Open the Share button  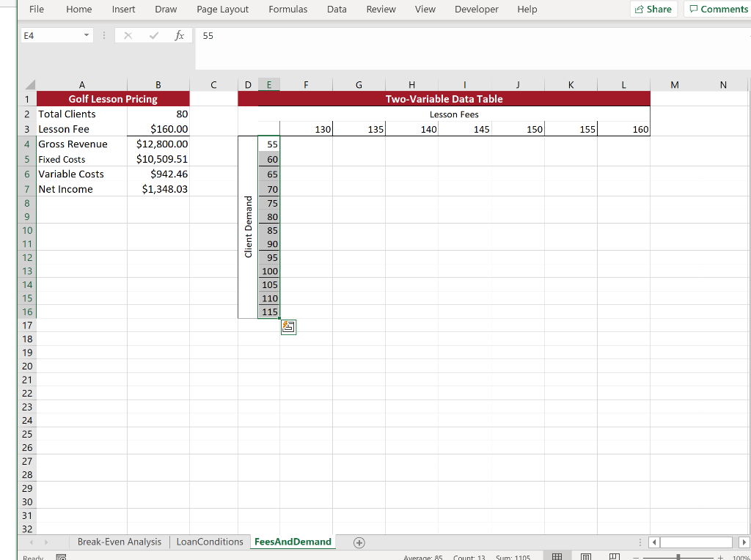pyautogui.click(x=653, y=9)
